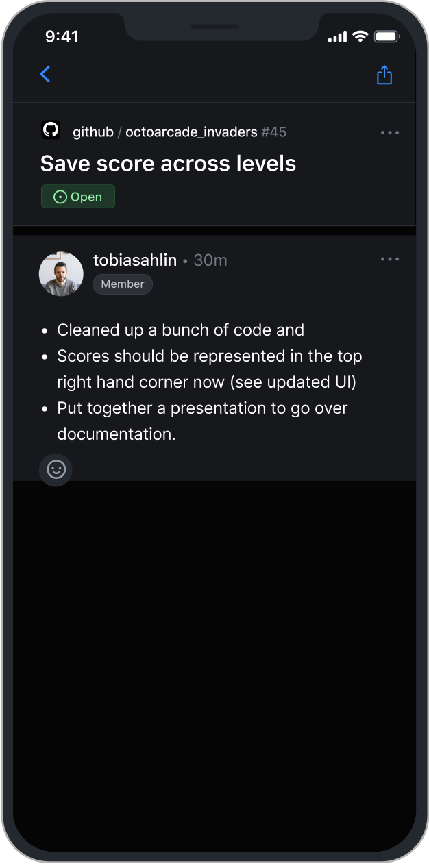Tap the GitHub Octocat logo

[51, 130]
